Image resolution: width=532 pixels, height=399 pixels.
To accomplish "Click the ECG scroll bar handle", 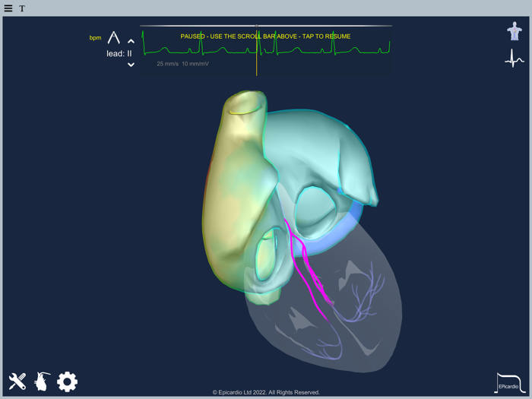I will point(257,26).
